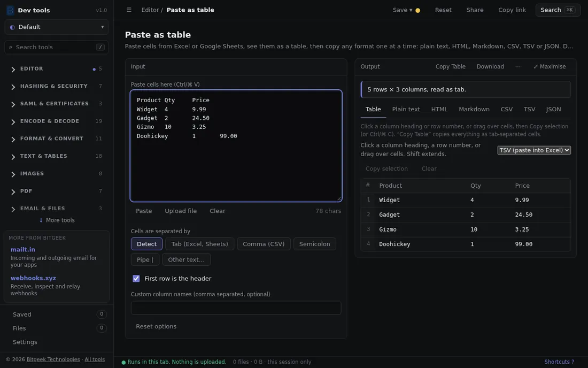Click the Dev tools logo icon

coord(10,10)
